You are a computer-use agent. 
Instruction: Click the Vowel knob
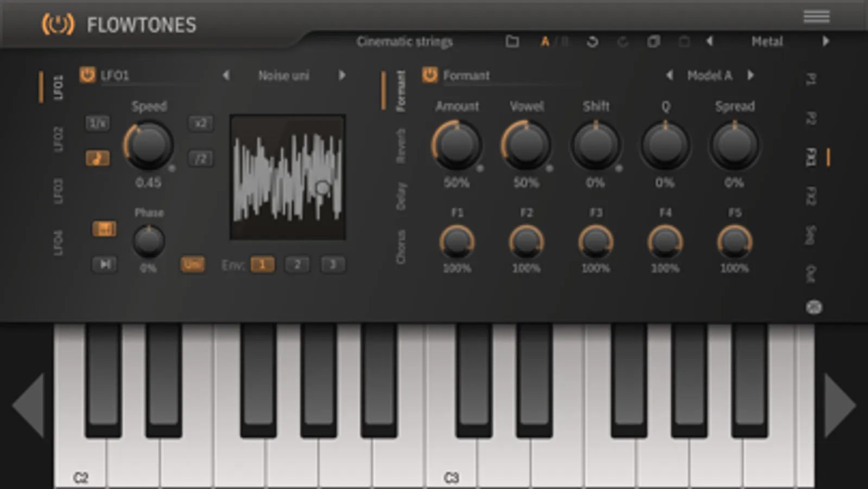tap(526, 145)
